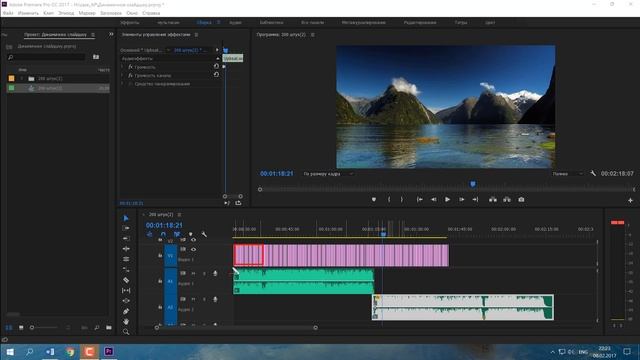Open the Файл menu
This screenshot has width=640, height=360.
8,13
